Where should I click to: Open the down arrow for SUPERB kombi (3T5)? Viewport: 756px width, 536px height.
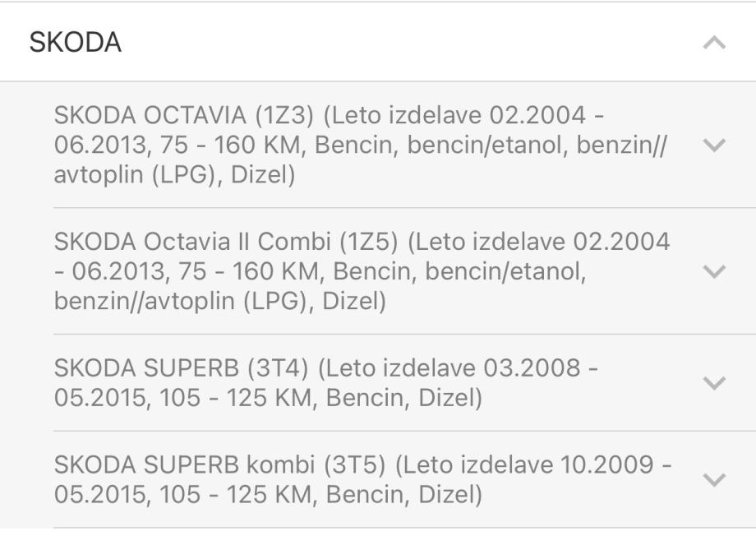coord(714,479)
